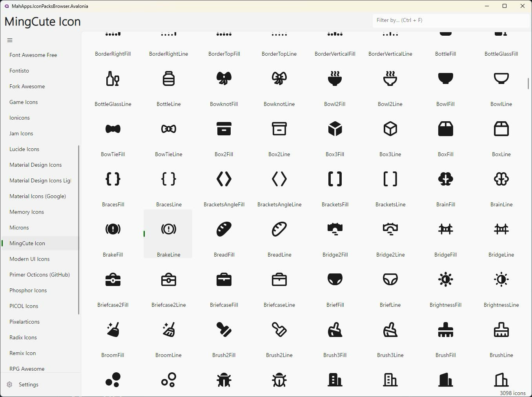Select the BowlLine icon

[x=501, y=78]
